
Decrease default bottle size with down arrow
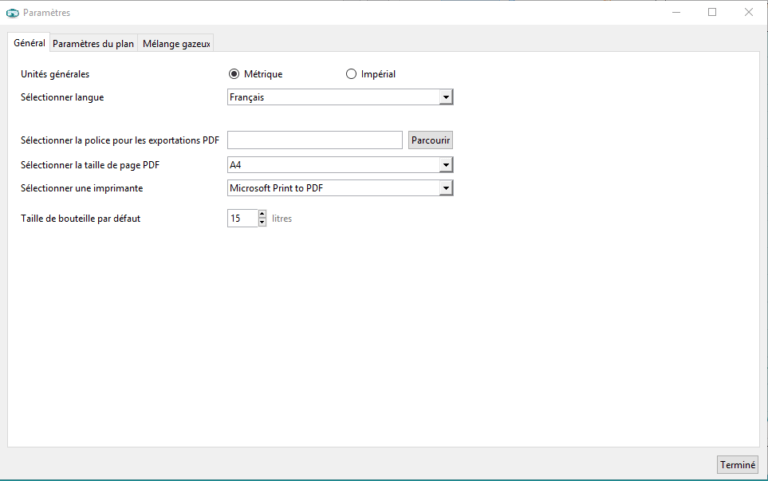coord(262,222)
